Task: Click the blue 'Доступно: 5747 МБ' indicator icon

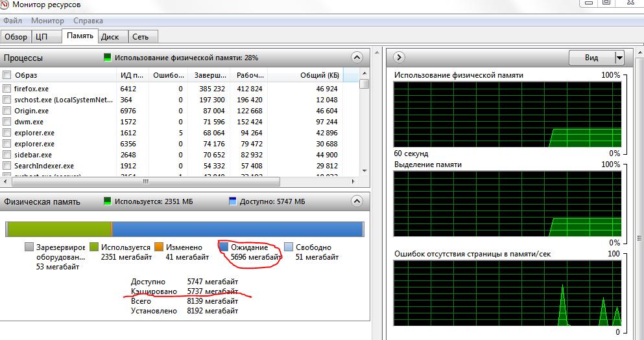Action: click(232, 201)
